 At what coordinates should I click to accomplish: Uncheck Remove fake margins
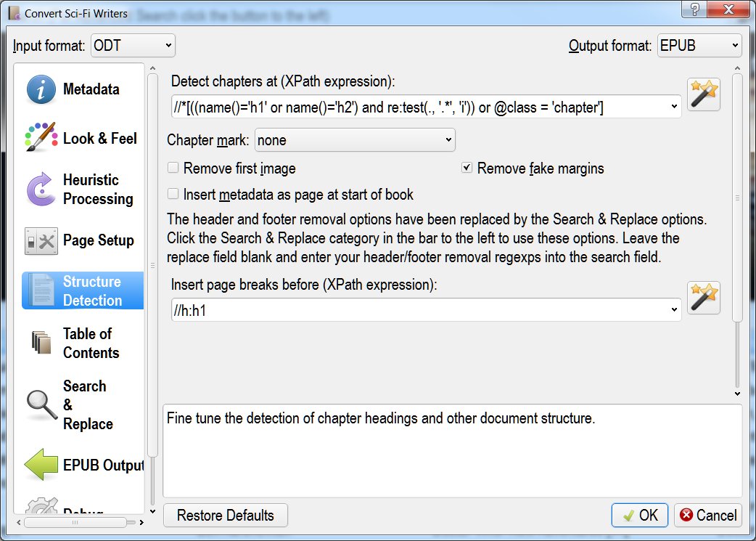[x=467, y=168]
